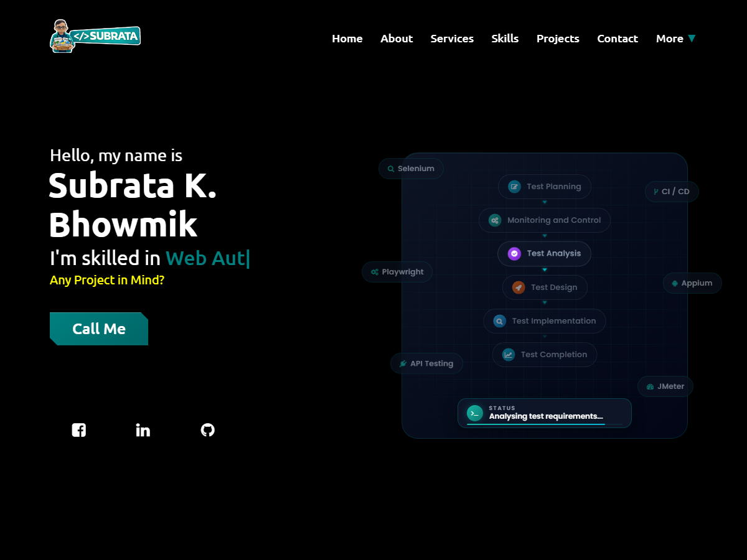Click the status progress bar

point(545,424)
